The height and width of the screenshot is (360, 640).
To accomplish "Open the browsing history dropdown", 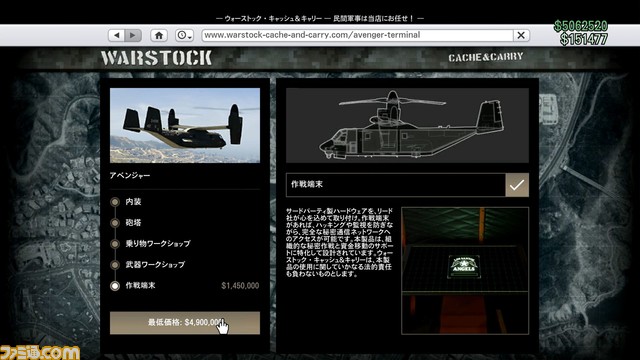I will coord(184,35).
